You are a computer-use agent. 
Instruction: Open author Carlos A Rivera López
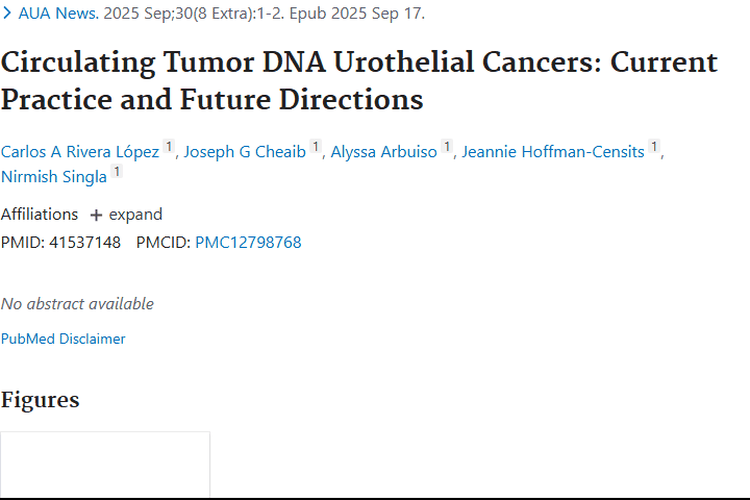pos(80,151)
